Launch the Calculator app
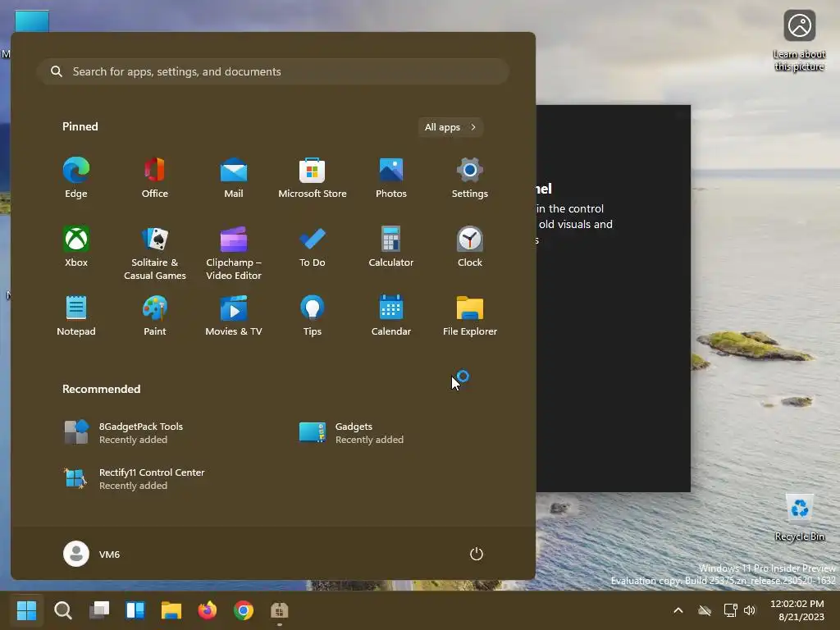The image size is (840, 630). [x=391, y=247]
